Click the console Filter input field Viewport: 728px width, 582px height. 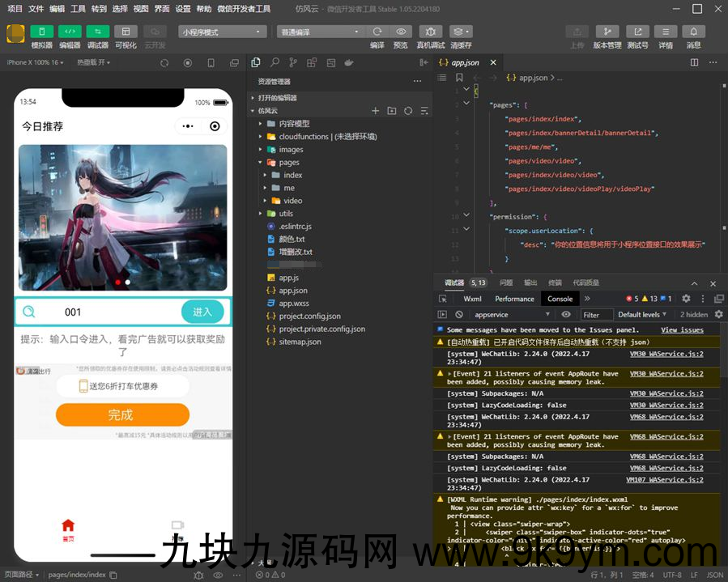597,315
